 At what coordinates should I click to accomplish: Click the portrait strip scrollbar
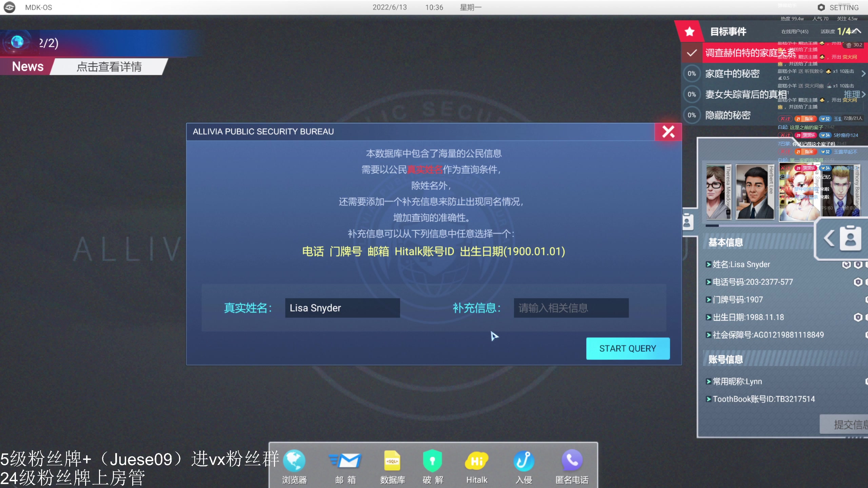pyautogui.click(x=759, y=225)
